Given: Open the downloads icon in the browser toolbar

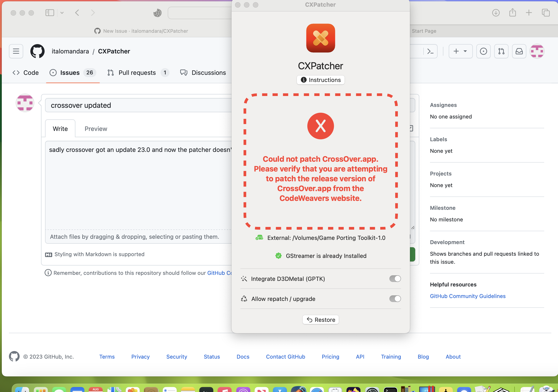Looking at the screenshot, I should coord(496,13).
